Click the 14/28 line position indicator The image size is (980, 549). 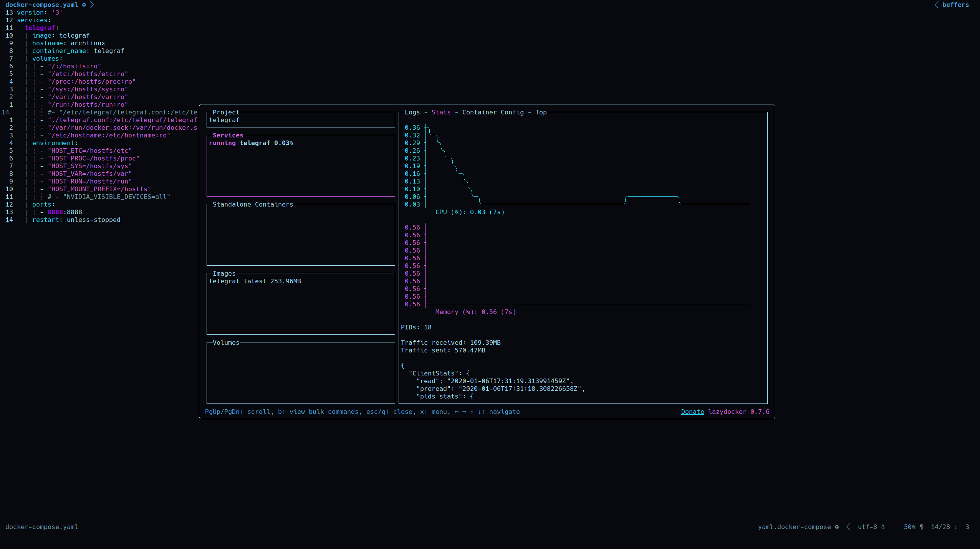[940, 527]
